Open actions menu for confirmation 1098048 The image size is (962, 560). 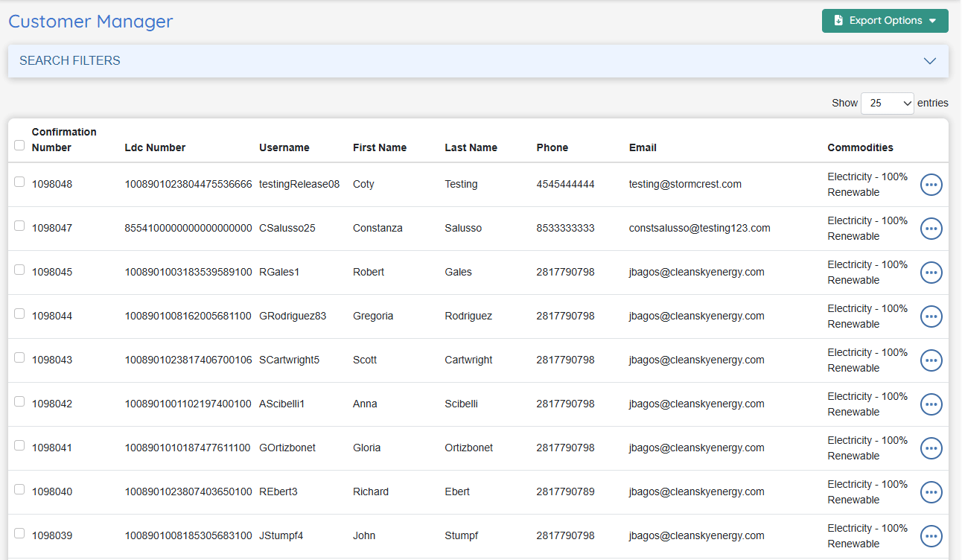931,185
